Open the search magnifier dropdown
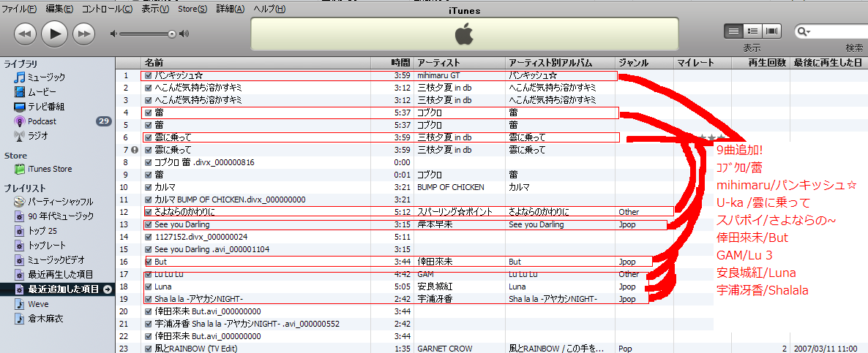Image resolution: width=868 pixels, height=353 pixels. [x=804, y=31]
